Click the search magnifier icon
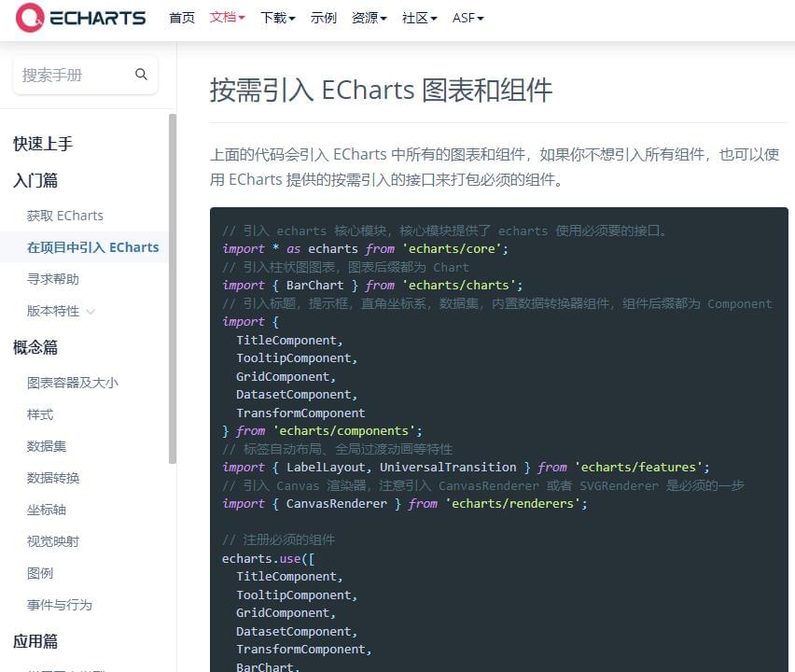Viewport: 795px width, 672px height. tap(142, 75)
